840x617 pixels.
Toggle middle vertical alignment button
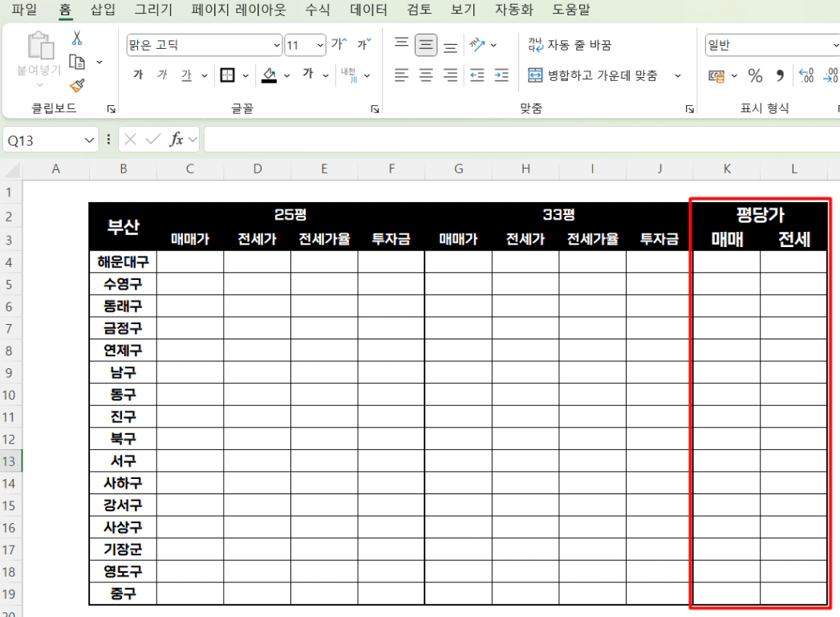pyautogui.click(x=426, y=45)
